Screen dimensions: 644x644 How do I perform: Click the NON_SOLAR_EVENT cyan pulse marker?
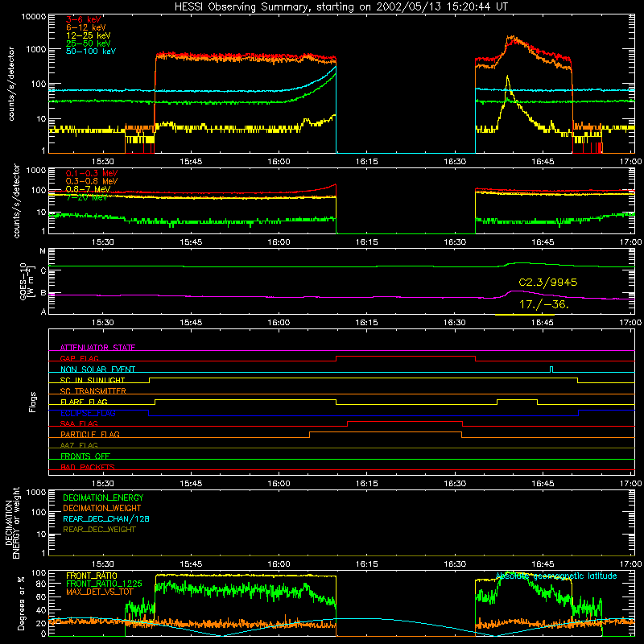[551, 369]
